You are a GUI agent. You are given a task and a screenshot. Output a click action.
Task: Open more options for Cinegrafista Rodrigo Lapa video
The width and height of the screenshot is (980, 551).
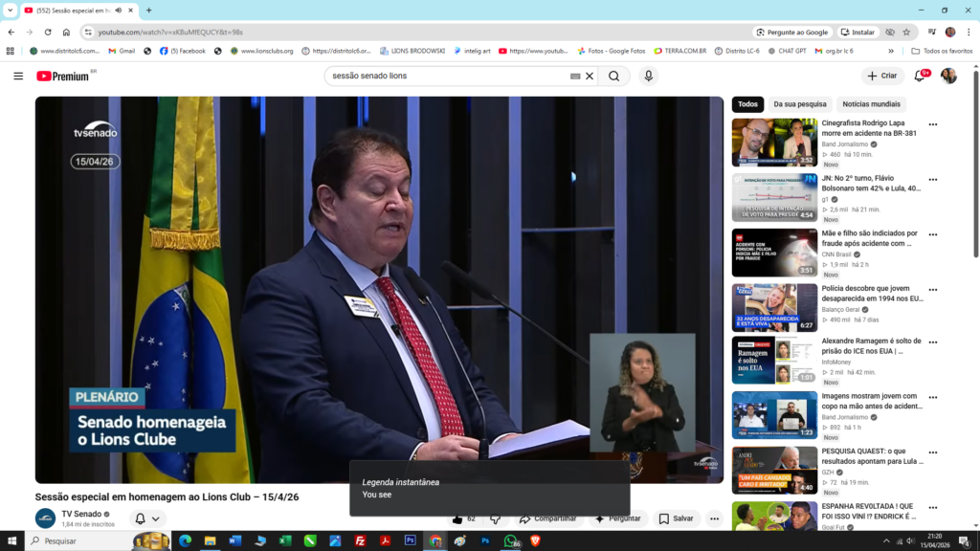932,124
